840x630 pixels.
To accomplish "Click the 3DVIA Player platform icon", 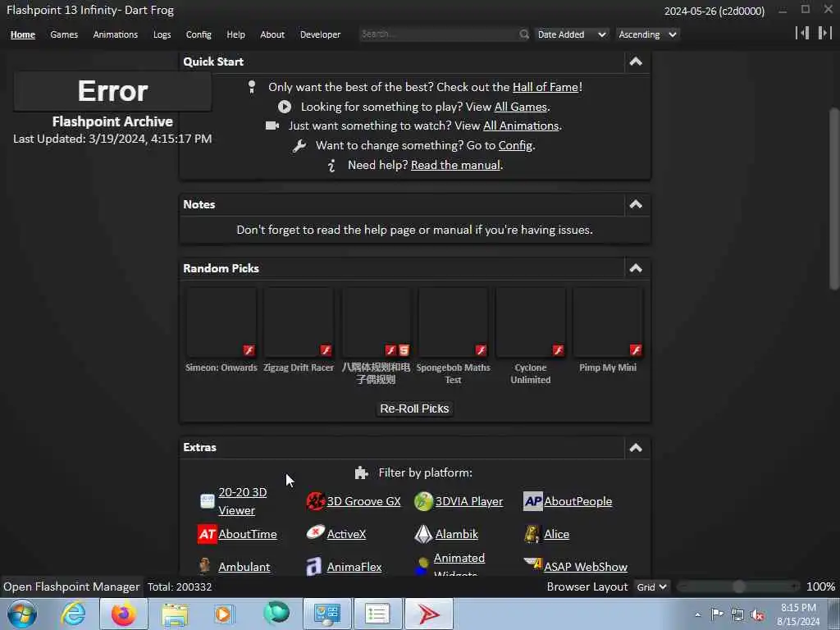I will pos(424,501).
